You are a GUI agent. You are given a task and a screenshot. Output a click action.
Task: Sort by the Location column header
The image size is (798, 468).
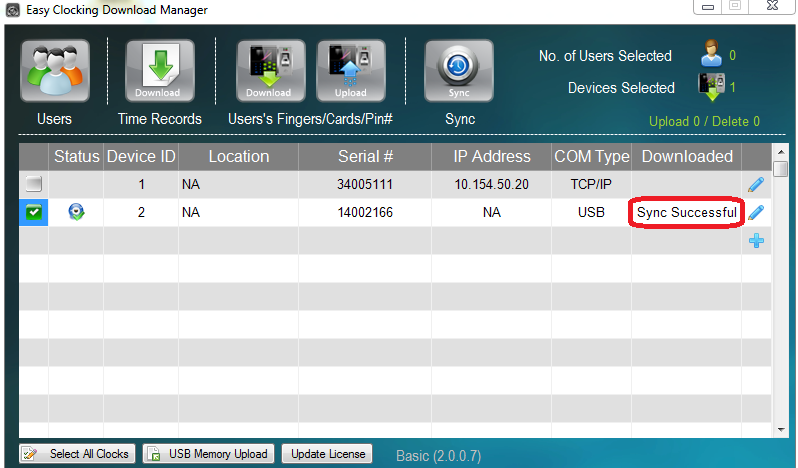coord(238,156)
